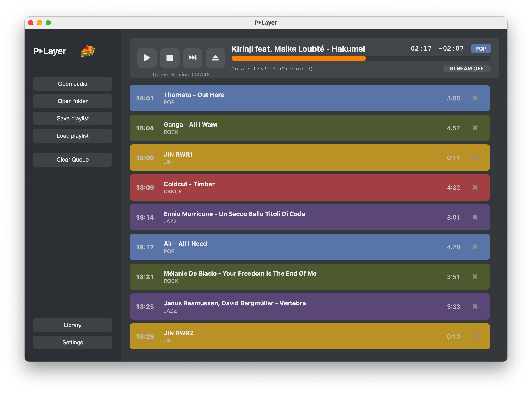Clear the playback queue

click(x=72, y=159)
